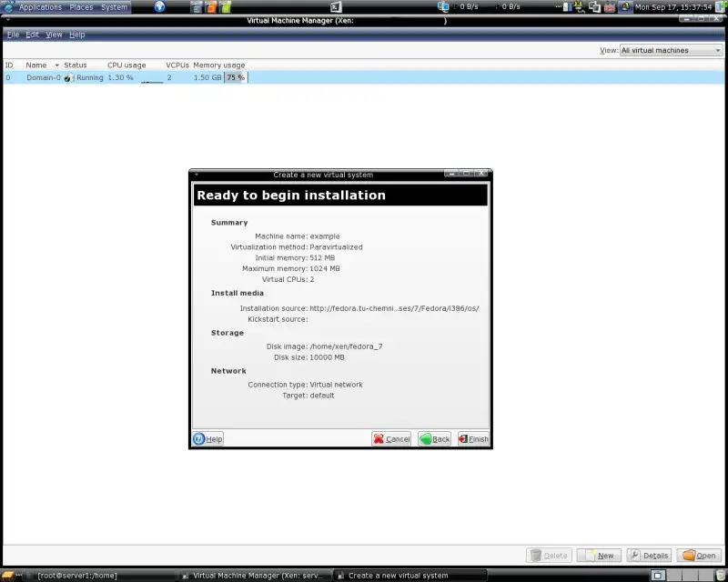Image resolution: width=728 pixels, height=582 pixels.
Task: Click the Memory usage column header
Action: (x=218, y=65)
